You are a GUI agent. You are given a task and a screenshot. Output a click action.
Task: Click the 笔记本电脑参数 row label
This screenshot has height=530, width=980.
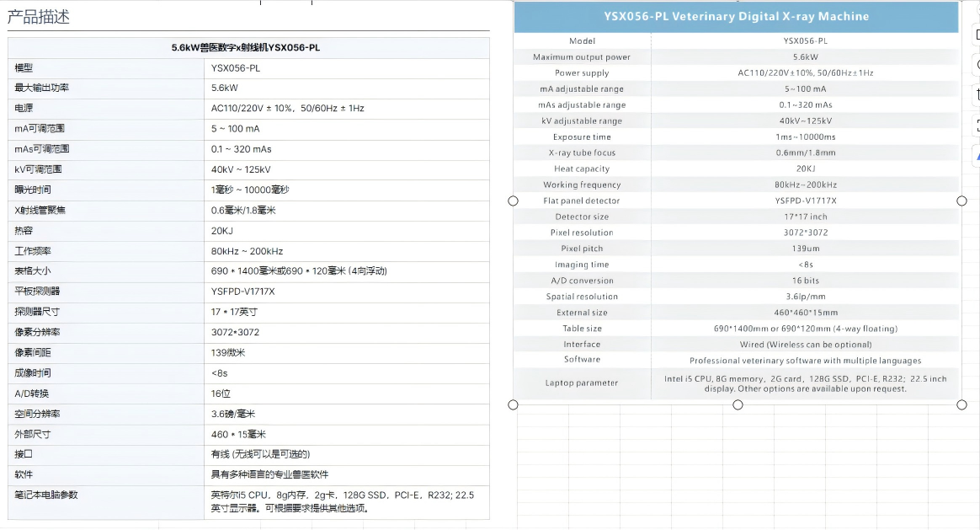tap(46, 495)
